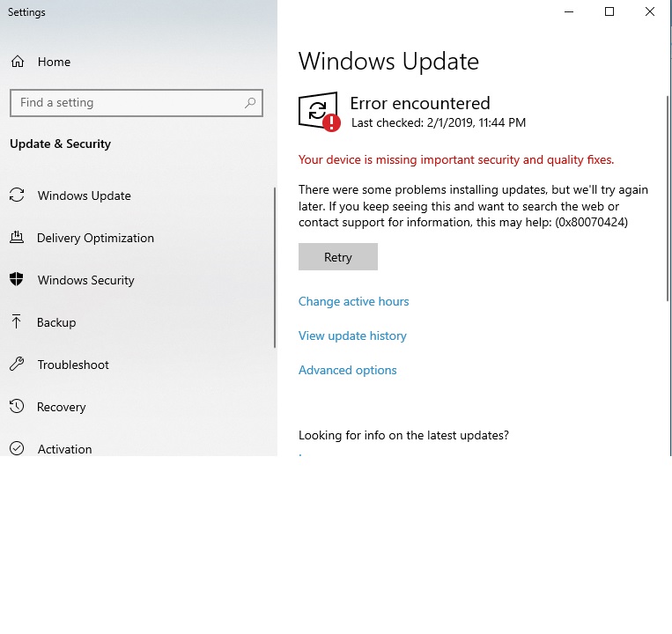Click the search magnifier icon

[x=250, y=103]
